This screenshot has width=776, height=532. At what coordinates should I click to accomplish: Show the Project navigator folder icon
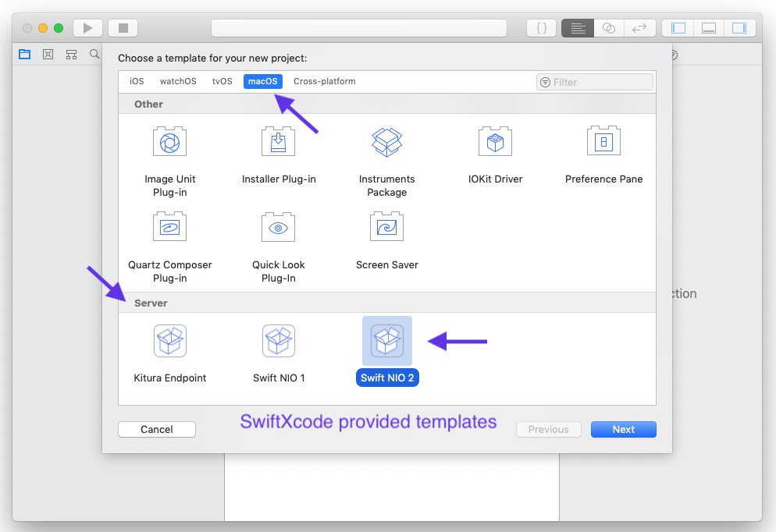click(x=25, y=55)
